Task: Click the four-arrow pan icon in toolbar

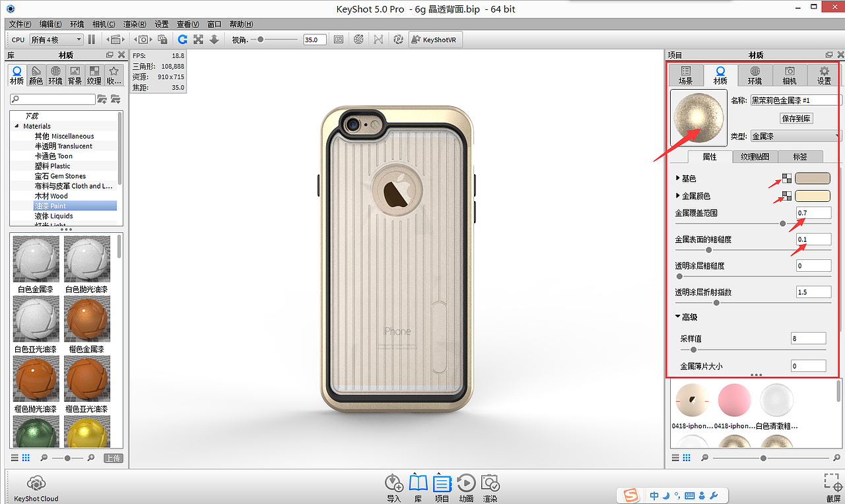Action: (x=198, y=40)
